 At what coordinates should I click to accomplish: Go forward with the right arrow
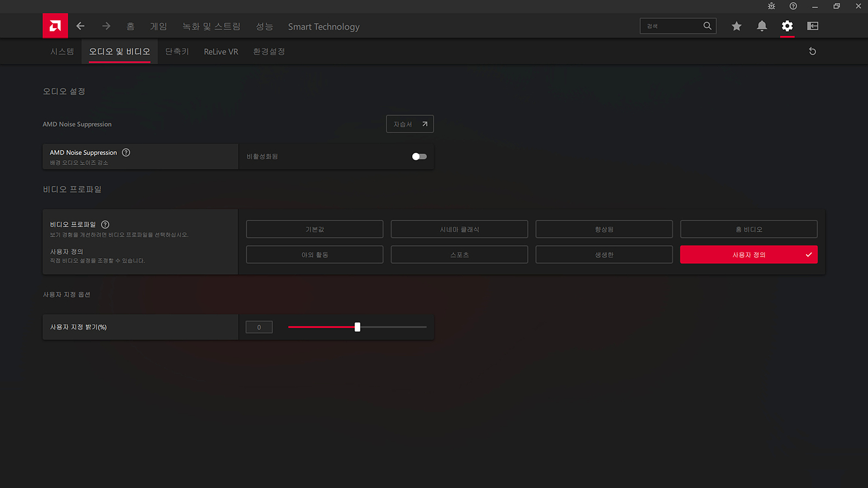point(106,26)
